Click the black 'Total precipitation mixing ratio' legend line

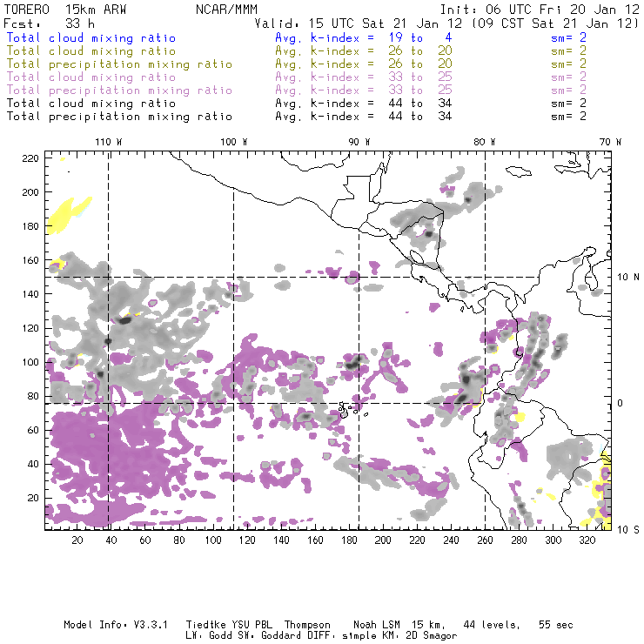119,117
